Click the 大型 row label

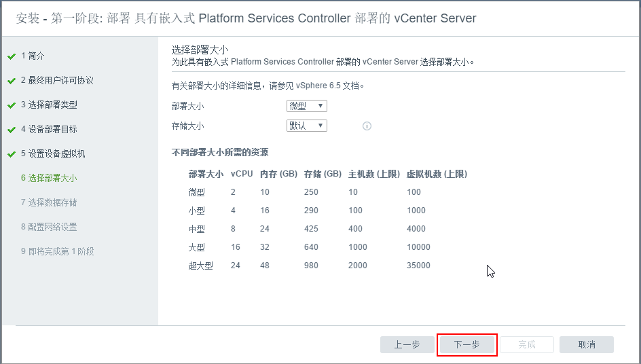point(197,247)
